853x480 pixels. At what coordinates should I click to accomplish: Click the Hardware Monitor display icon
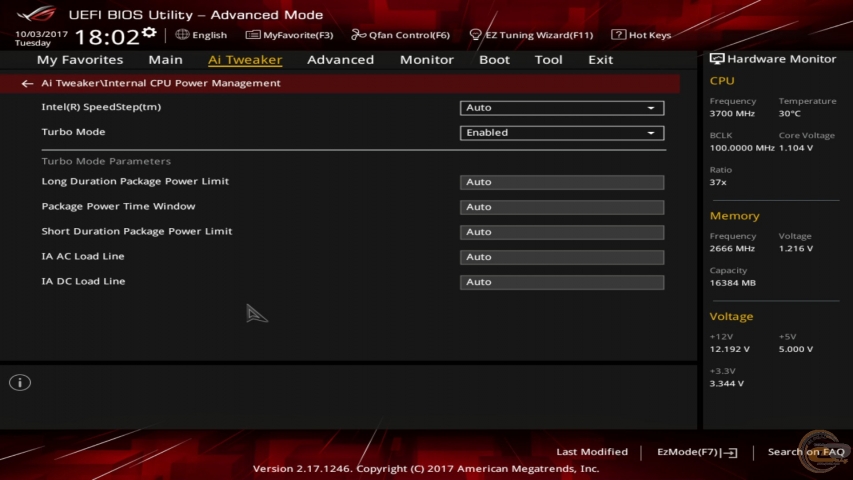[x=716, y=59]
